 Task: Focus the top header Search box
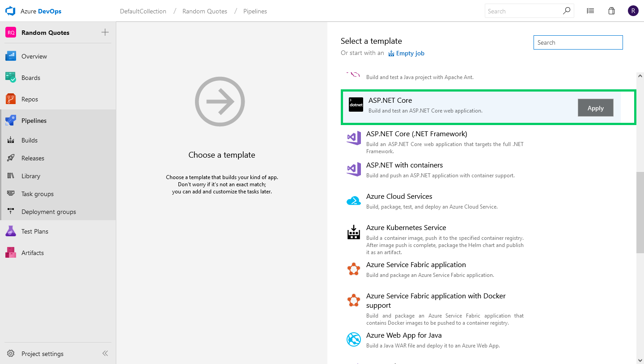[x=530, y=11]
